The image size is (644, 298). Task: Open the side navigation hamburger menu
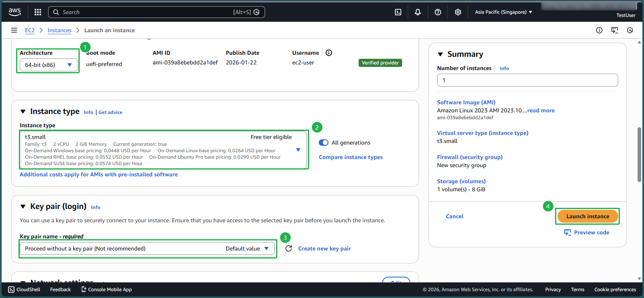click(x=14, y=30)
